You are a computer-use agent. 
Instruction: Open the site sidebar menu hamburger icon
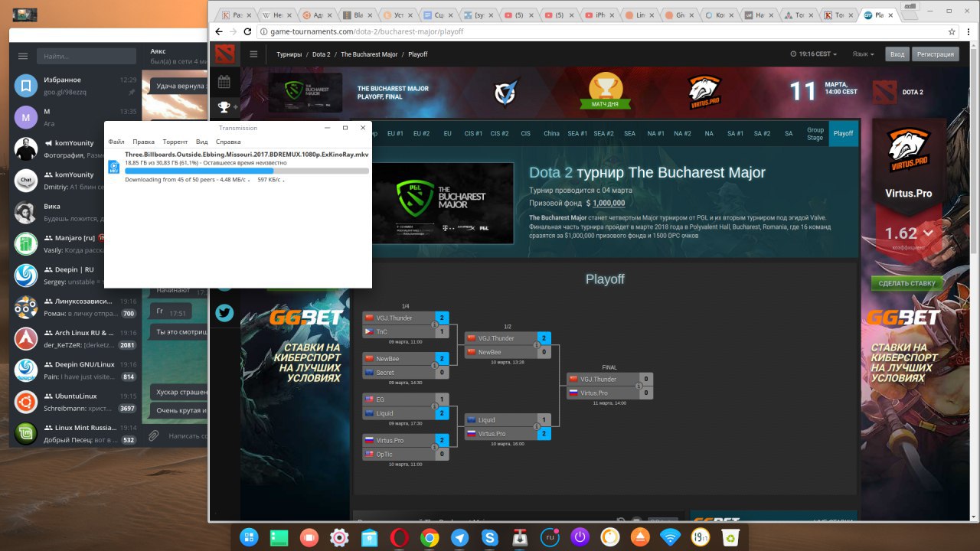pyautogui.click(x=254, y=54)
